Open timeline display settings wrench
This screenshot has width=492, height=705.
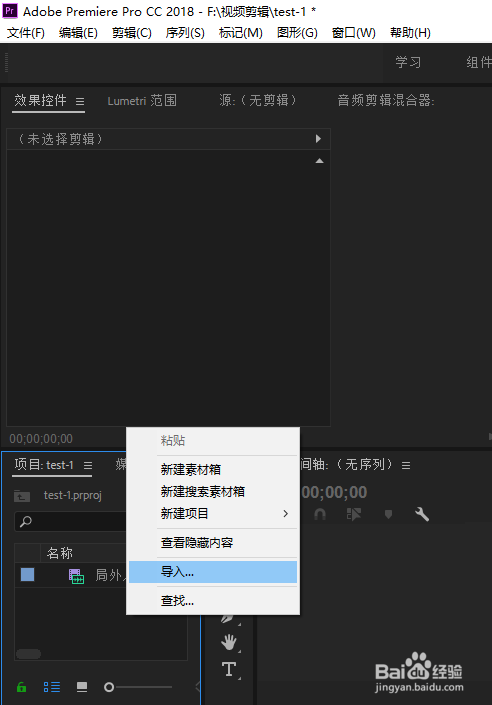[422, 514]
